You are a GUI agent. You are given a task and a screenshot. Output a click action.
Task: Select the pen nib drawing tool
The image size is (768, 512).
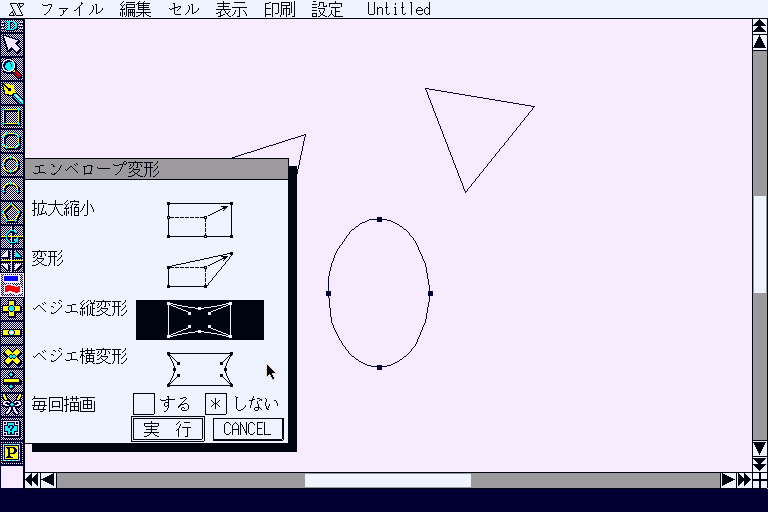click(12, 93)
